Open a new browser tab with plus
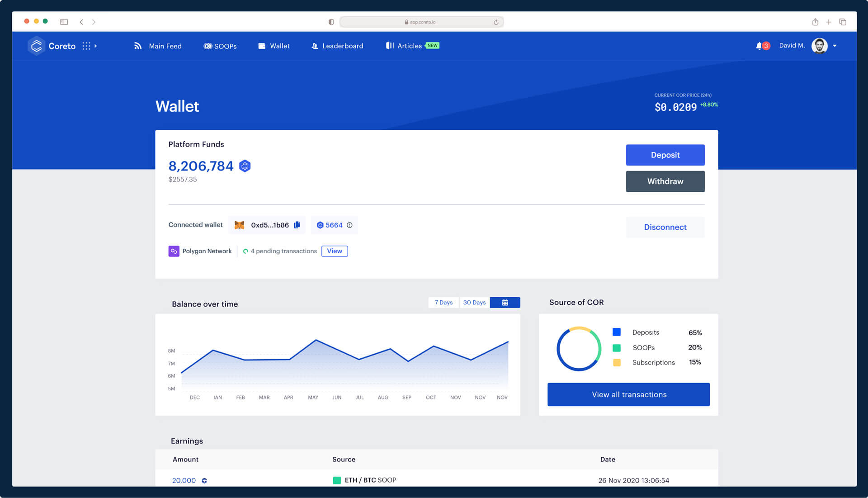The image size is (868, 498). click(x=829, y=22)
